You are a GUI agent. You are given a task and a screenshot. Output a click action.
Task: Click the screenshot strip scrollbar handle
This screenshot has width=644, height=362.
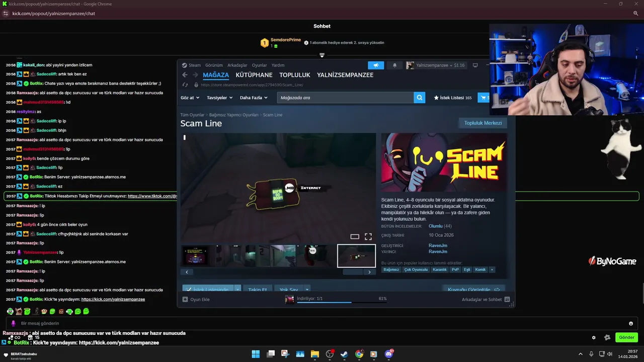point(353,272)
